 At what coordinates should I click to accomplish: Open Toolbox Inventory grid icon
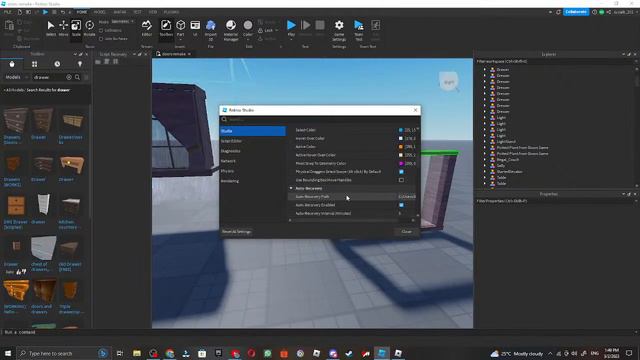[x=34, y=64]
